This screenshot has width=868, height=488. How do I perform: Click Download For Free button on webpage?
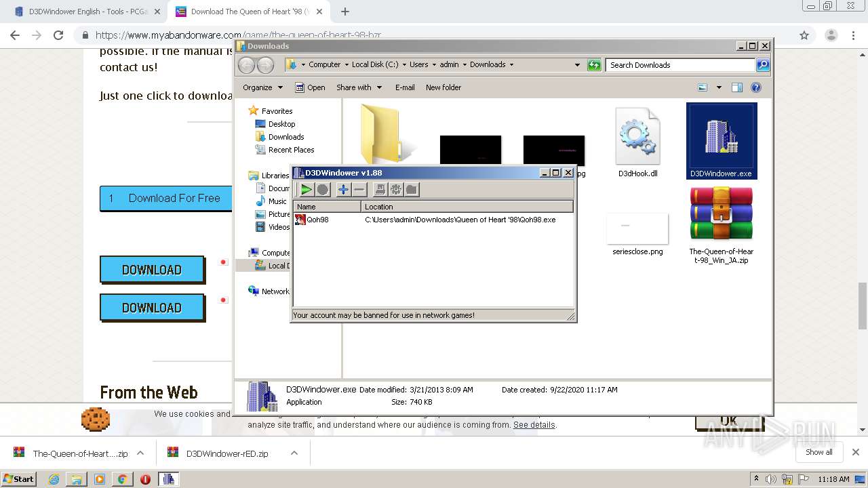[x=166, y=199]
